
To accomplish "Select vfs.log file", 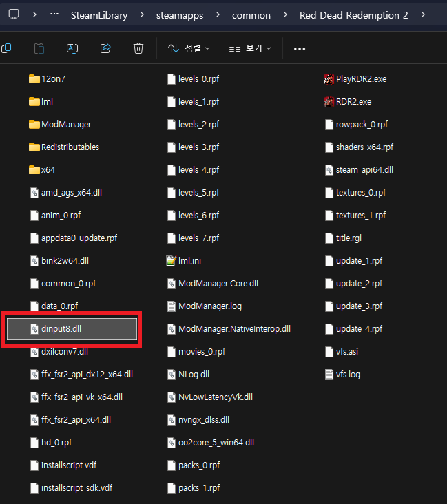I will (x=342, y=375).
